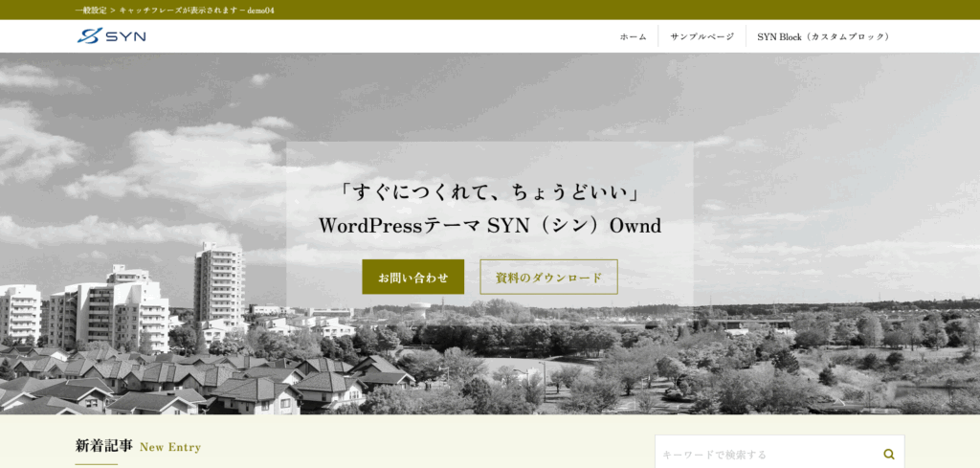This screenshot has width=980, height=468.
Task: Focus the キーワードで検索する search field
Action: pos(766,455)
